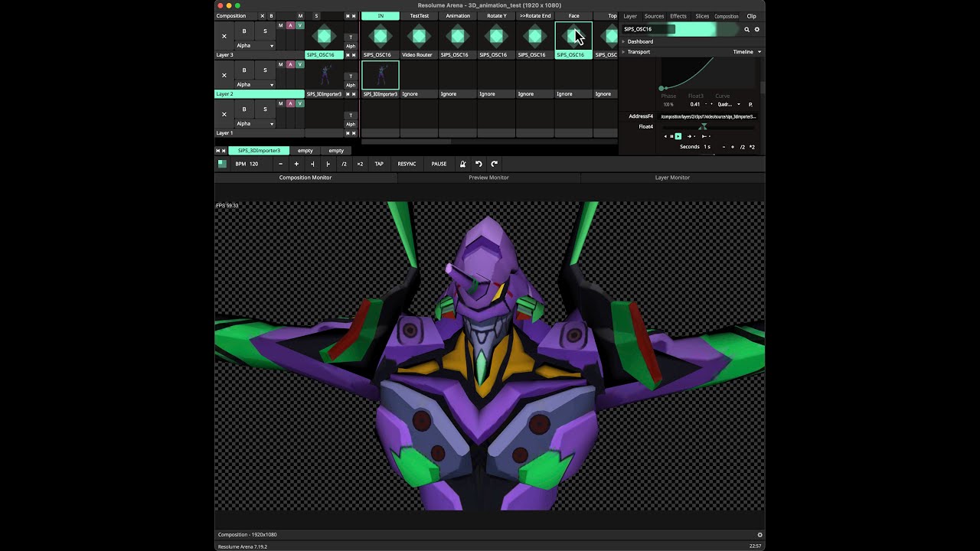Switch to the Sources tab

(x=654, y=16)
